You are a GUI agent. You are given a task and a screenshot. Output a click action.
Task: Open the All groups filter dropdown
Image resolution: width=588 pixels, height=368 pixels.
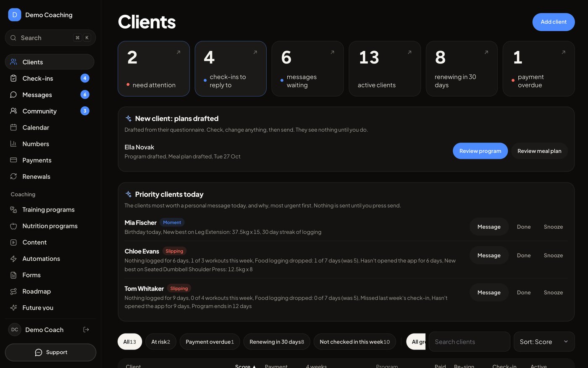click(x=416, y=342)
